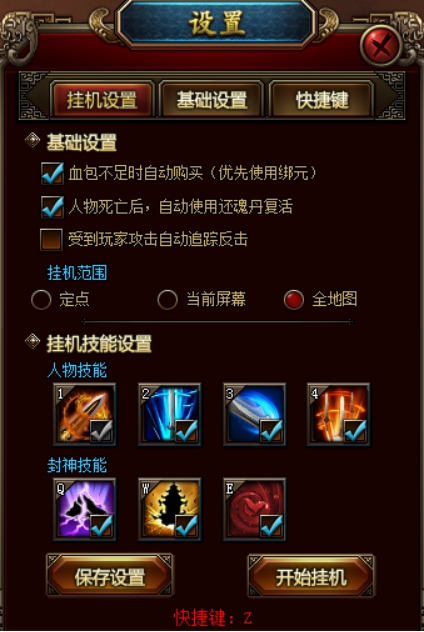Select the red swirl E skill icon
424x632 pixels.
255,509
